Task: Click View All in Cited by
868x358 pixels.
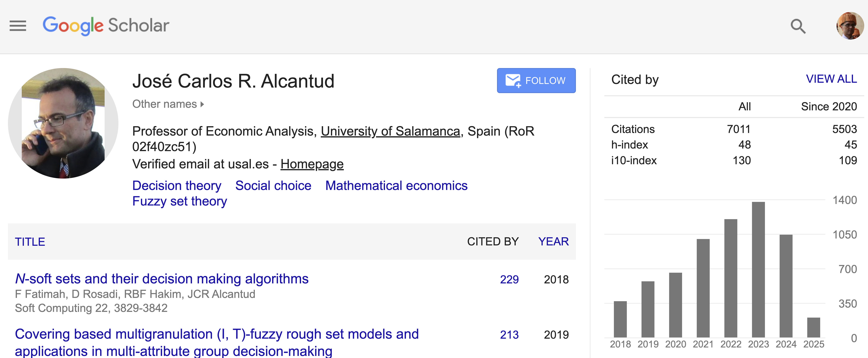Action: pos(831,79)
